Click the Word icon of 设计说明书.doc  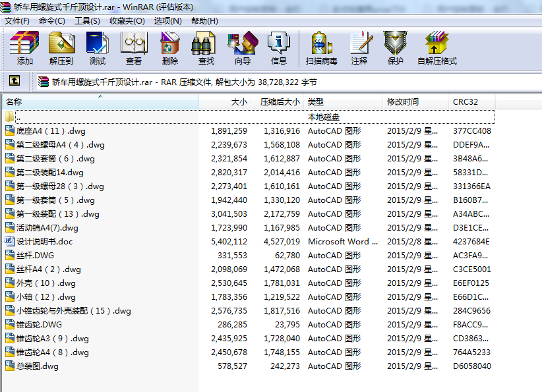tap(10, 241)
